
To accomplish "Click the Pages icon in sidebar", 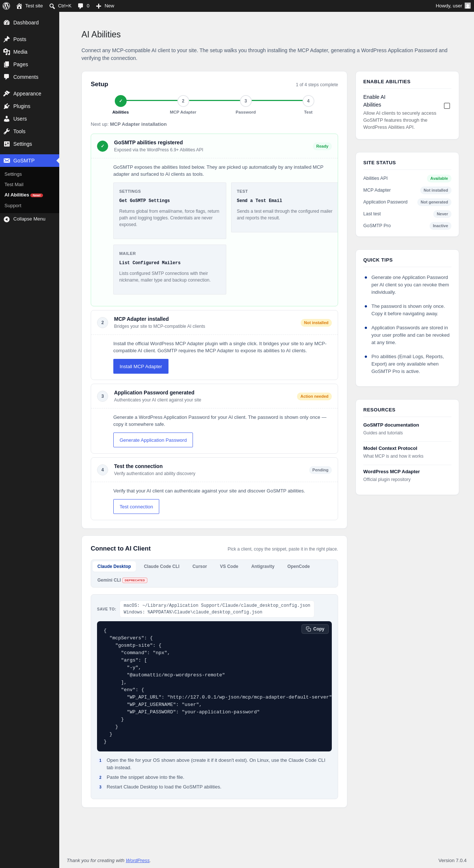I will point(7,64).
